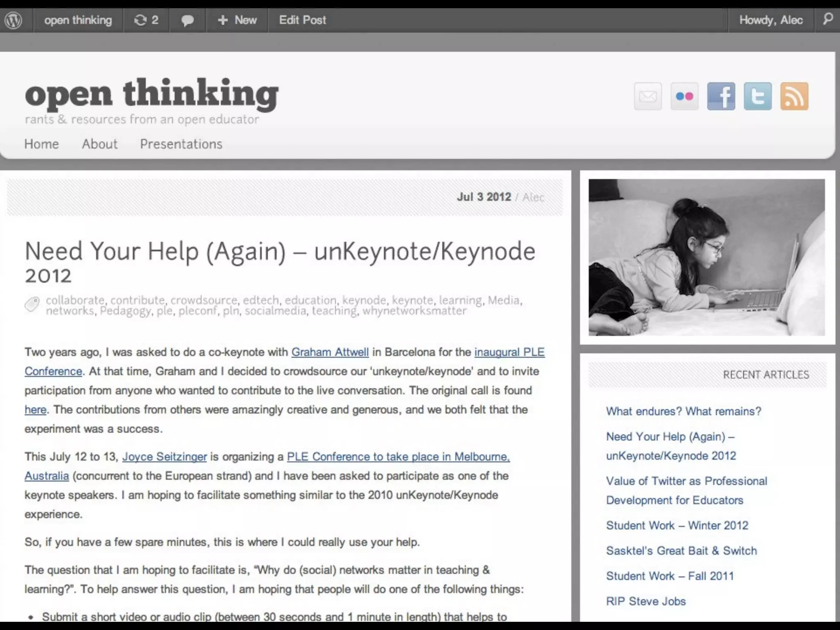Click the search magnifier in admin bar

click(828, 19)
